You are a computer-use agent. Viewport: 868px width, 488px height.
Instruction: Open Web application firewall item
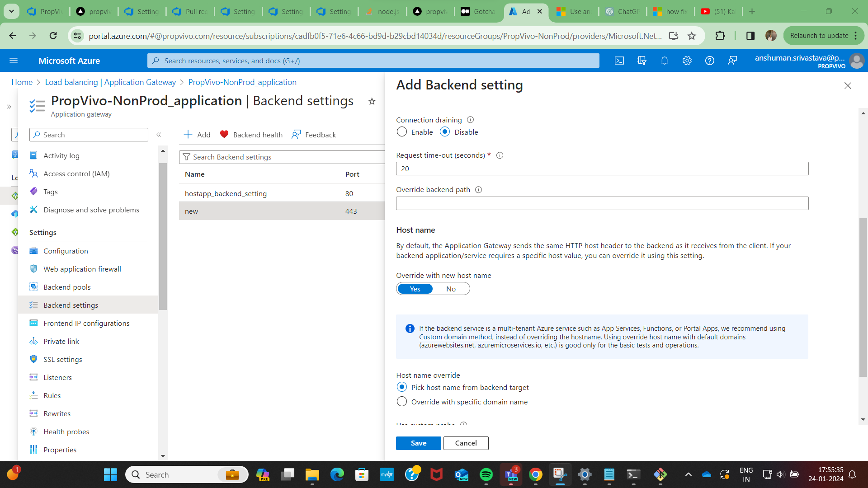pyautogui.click(x=82, y=269)
